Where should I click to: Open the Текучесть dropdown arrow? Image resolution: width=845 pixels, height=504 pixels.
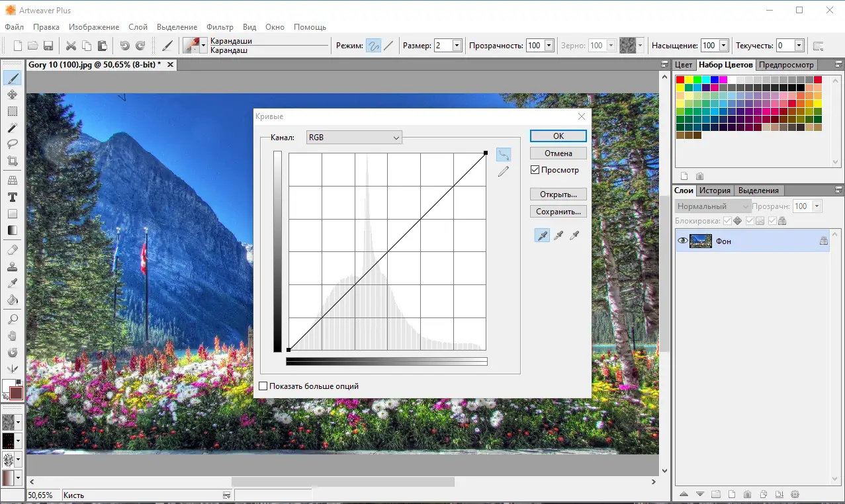point(799,46)
